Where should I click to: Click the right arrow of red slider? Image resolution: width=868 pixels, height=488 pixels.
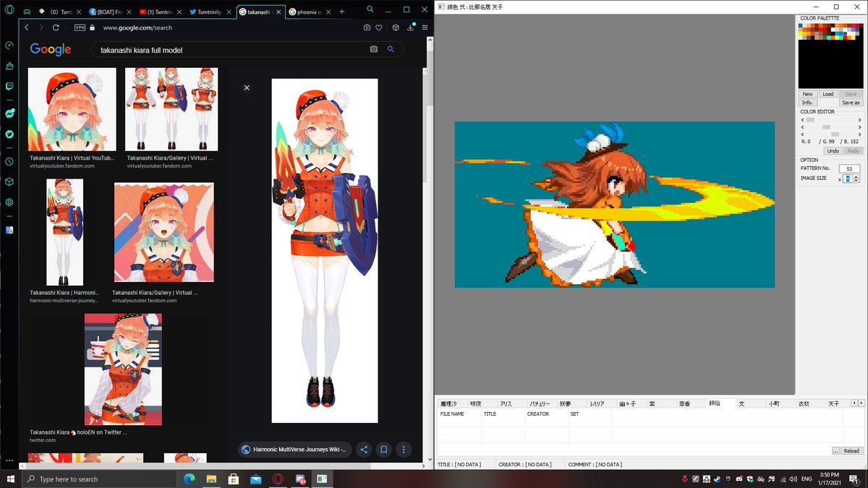point(859,120)
